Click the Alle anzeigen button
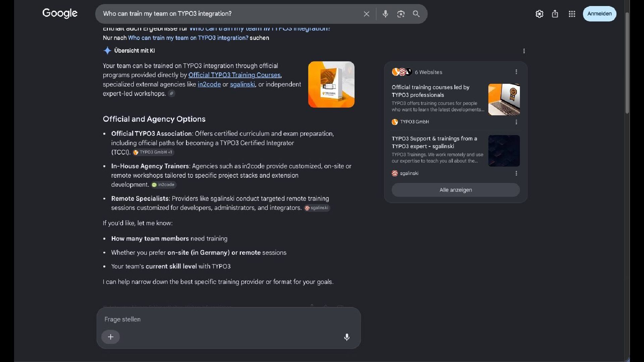 click(x=455, y=190)
